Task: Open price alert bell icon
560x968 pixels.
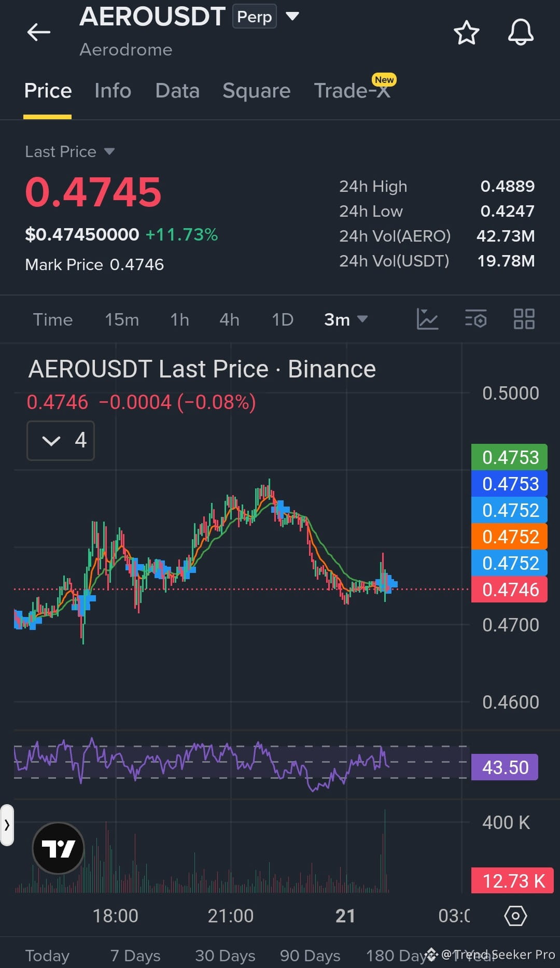Action: click(x=521, y=32)
